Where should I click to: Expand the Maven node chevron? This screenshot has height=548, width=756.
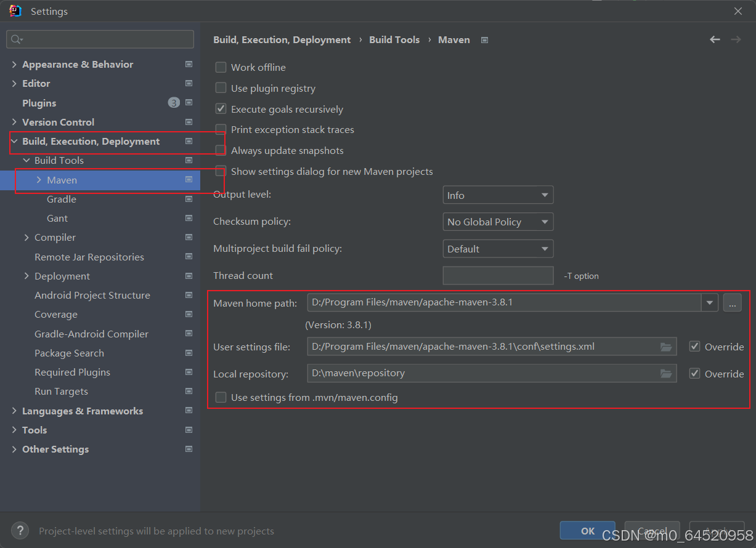(x=39, y=180)
